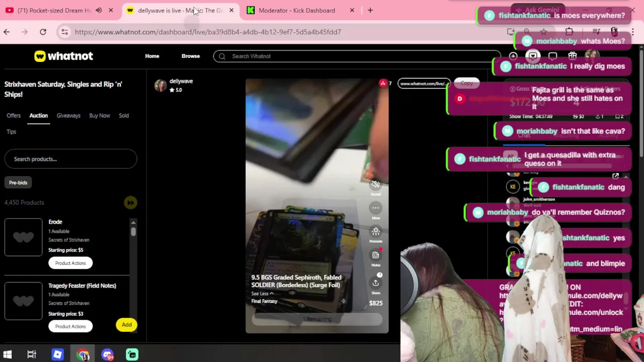The width and height of the screenshot is (644, 362).
Task: Click the yellow Add button
Action: tap(127, 325)
